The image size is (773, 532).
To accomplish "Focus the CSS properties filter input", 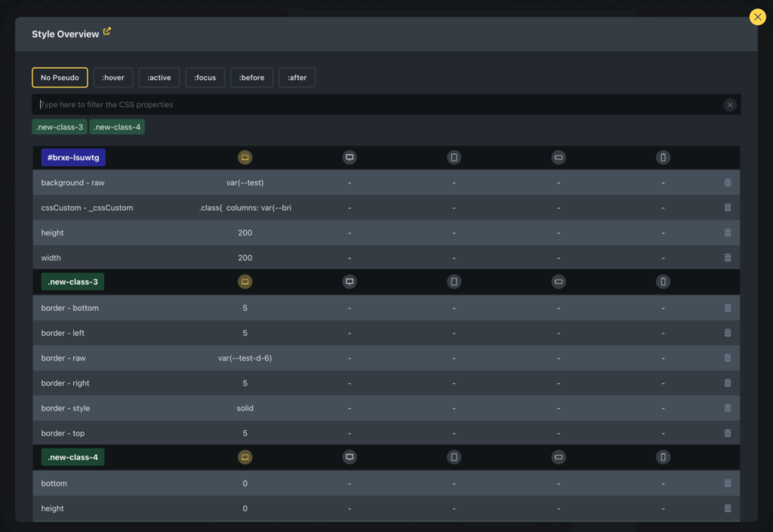I will tap(377, 105).
